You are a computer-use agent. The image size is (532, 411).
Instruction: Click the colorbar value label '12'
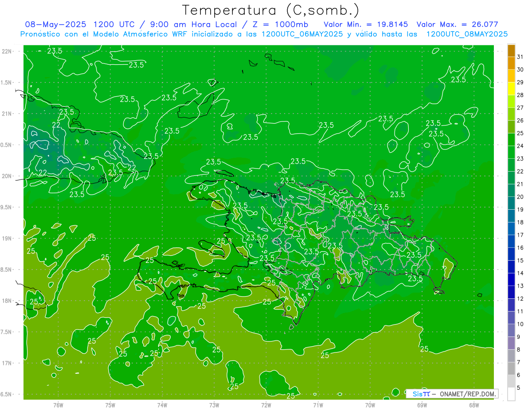pyautogui.click(x=520, y=299)
